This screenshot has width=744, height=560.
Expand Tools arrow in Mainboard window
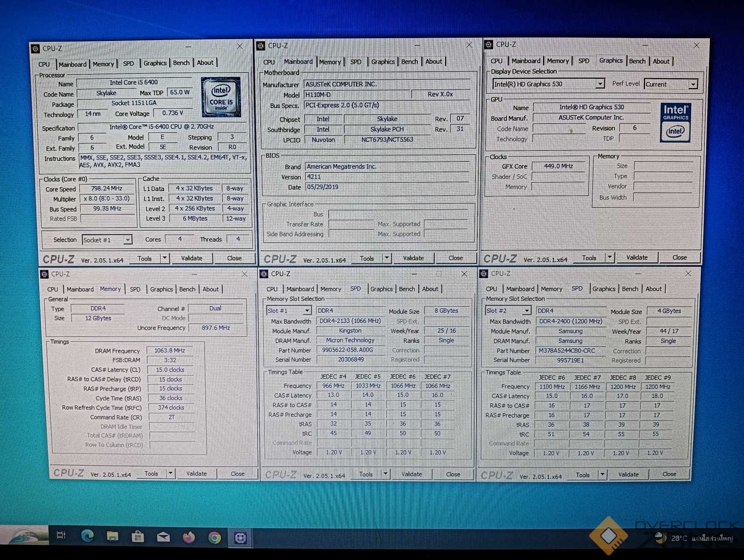[386, 258]
